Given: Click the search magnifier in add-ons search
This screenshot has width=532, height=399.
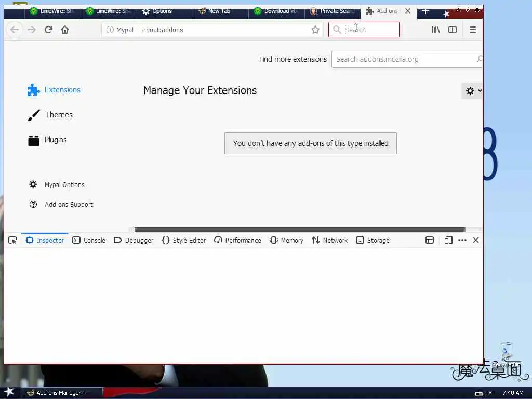Looking at the screenshot, I should coord(479,59).
